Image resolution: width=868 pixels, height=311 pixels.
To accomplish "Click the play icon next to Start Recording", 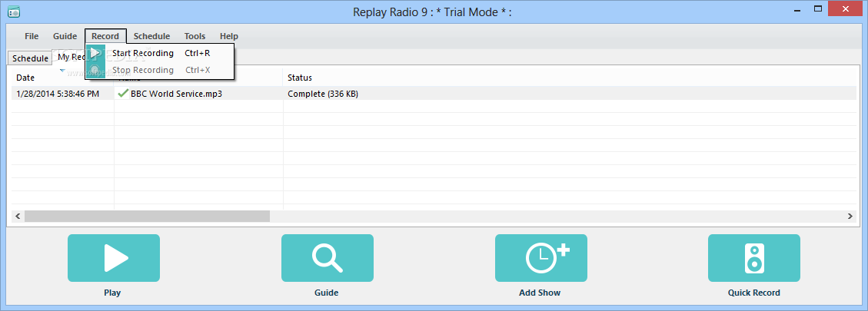I will click(96, 53).
